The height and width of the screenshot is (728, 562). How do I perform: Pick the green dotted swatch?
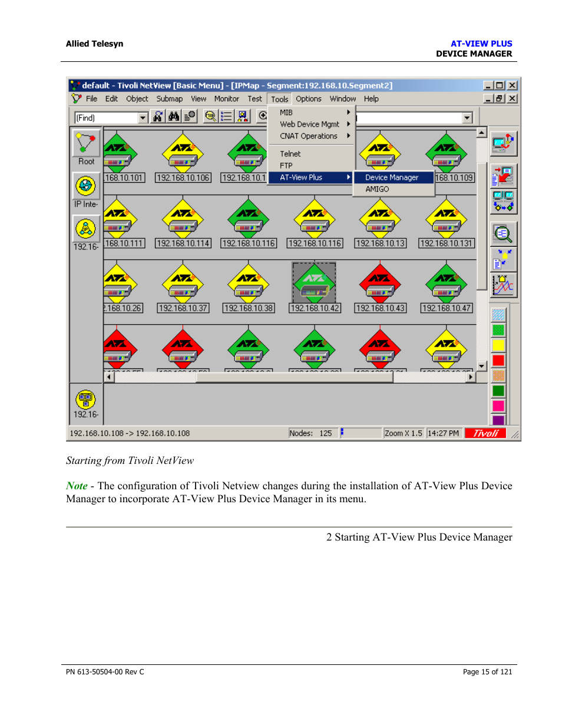498,330
